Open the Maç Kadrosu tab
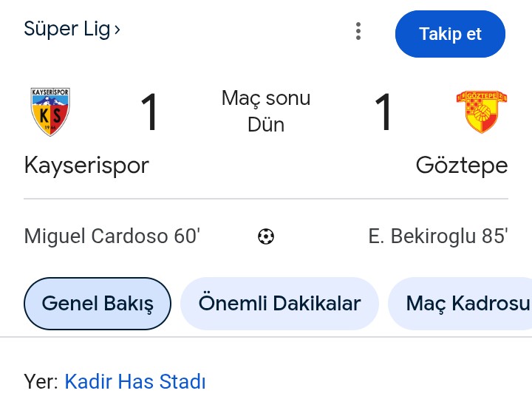 click(467, 303)
